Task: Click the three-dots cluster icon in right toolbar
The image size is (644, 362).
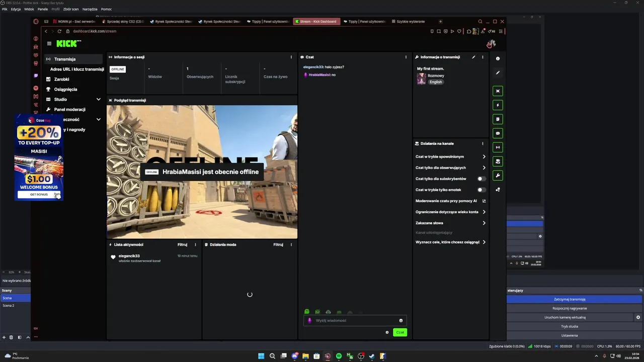Action: [x=498, y=190]
